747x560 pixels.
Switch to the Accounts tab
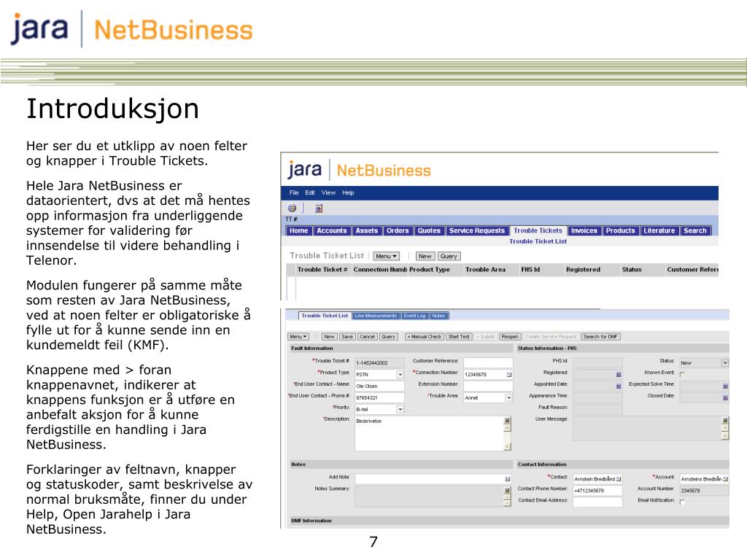332,230
